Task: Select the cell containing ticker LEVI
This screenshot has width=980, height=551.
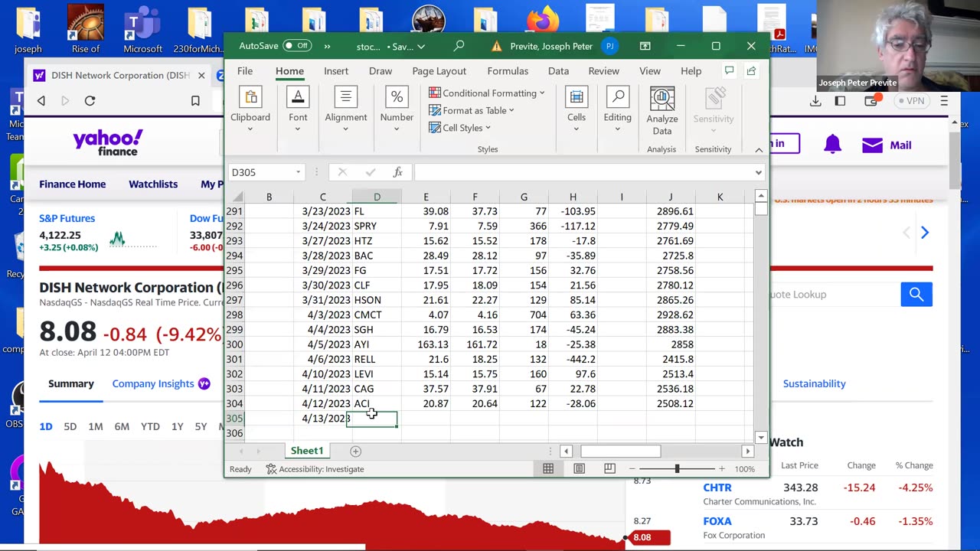Action: pos(377,374)
